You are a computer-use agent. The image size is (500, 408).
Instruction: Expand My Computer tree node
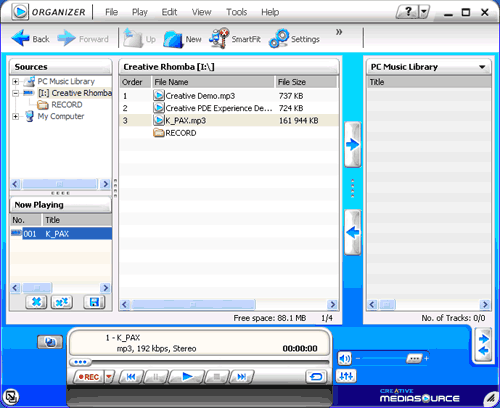click(x=15, y=116)
